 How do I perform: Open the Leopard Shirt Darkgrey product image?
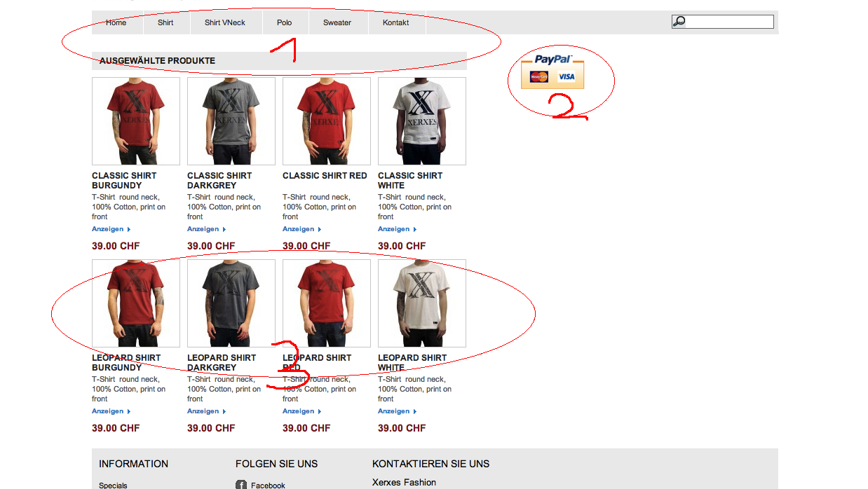231,303
